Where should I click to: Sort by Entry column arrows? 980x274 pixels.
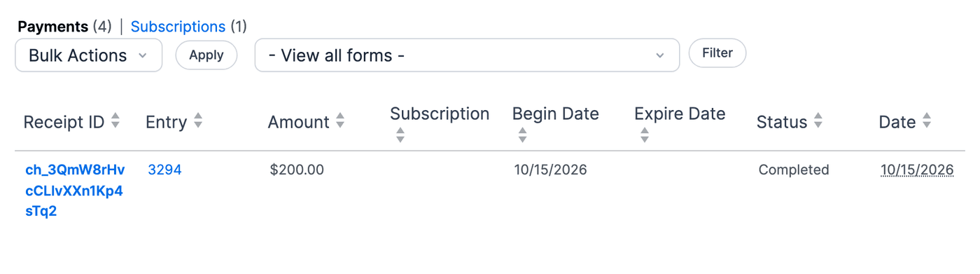click(198, 121)
